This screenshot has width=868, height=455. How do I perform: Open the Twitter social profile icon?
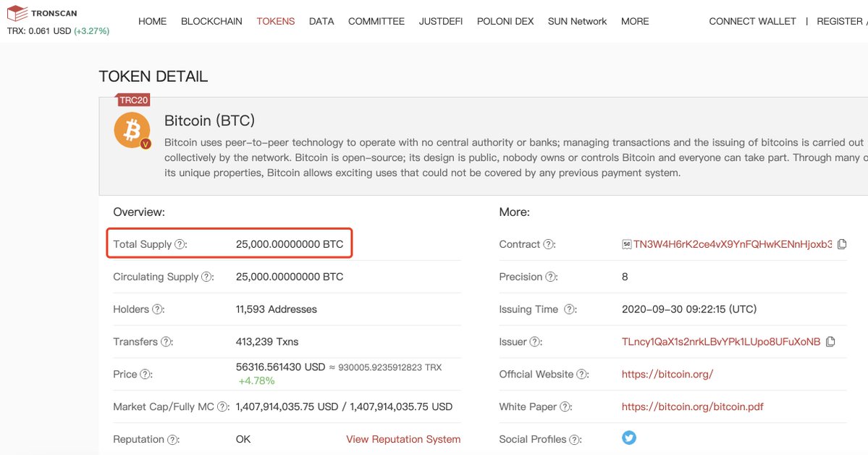coord(629,438)
